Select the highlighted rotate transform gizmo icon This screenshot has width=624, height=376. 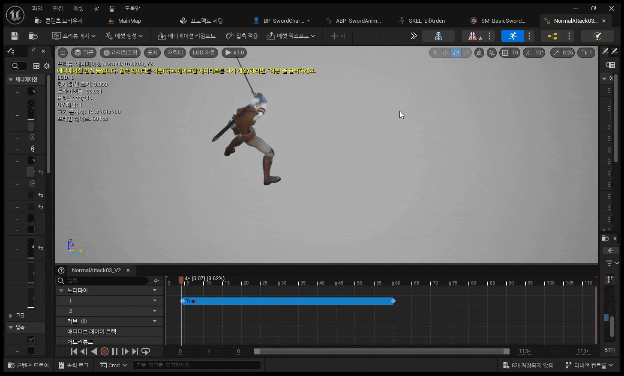(456, 53)
